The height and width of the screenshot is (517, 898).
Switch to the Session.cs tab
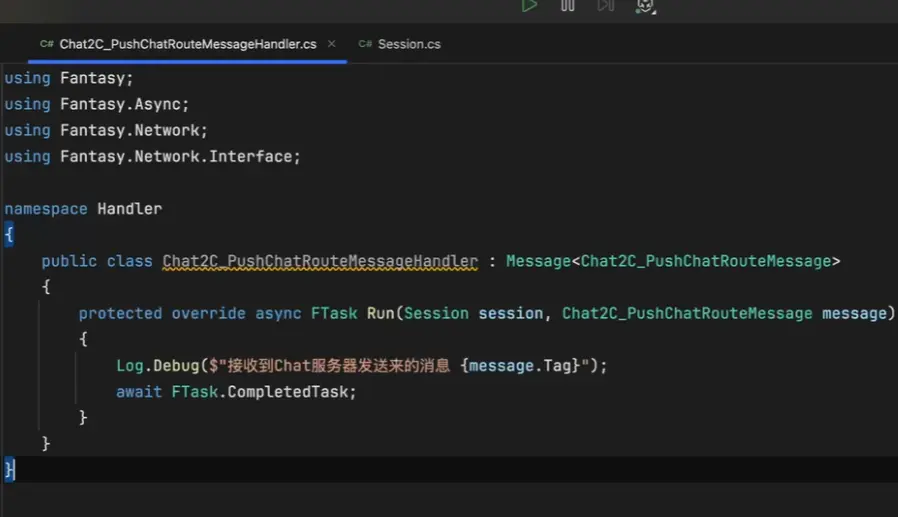tap(400, 44)
